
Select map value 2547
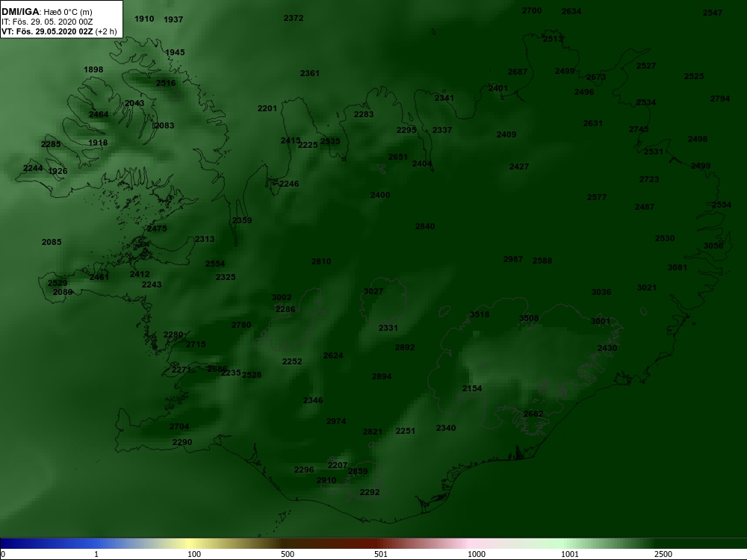[x=713, y=13]
